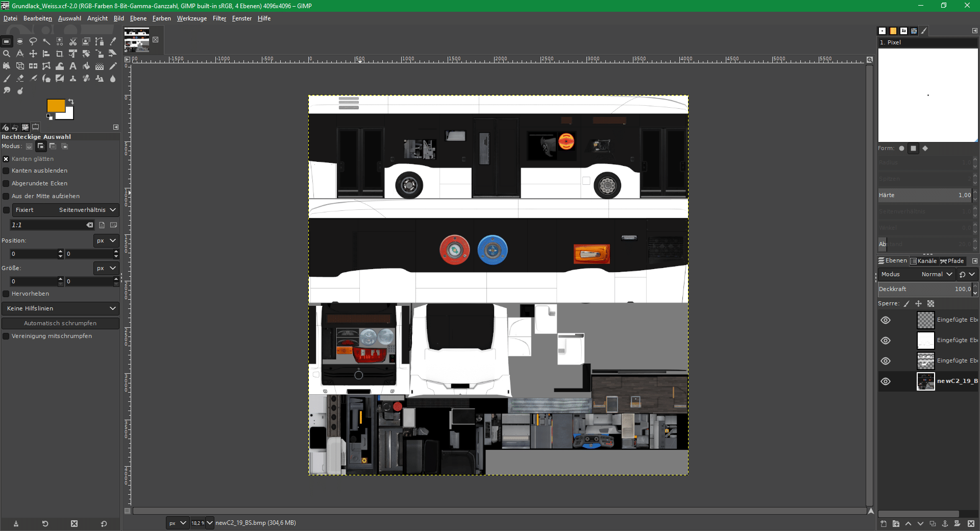The width and height of the screenshot is (980, 531).
Task: Select the Ellipse Select tool
Action: pos(20,41)
